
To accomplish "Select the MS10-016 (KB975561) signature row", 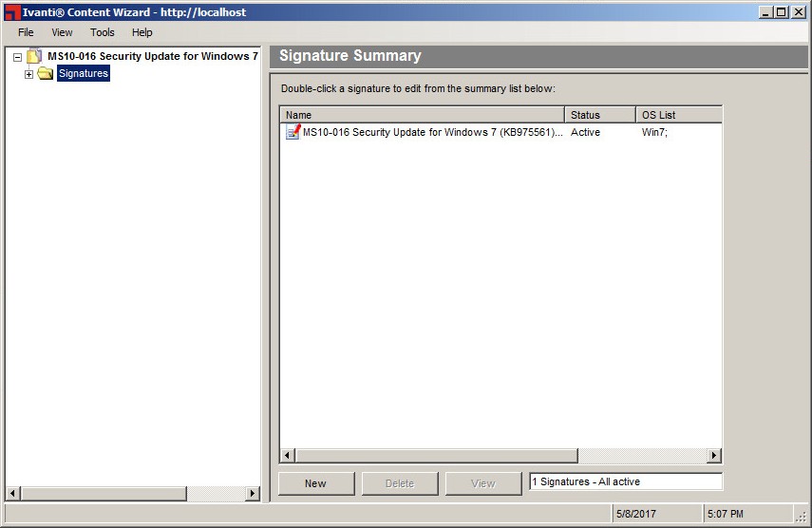I will coord(500,132).
